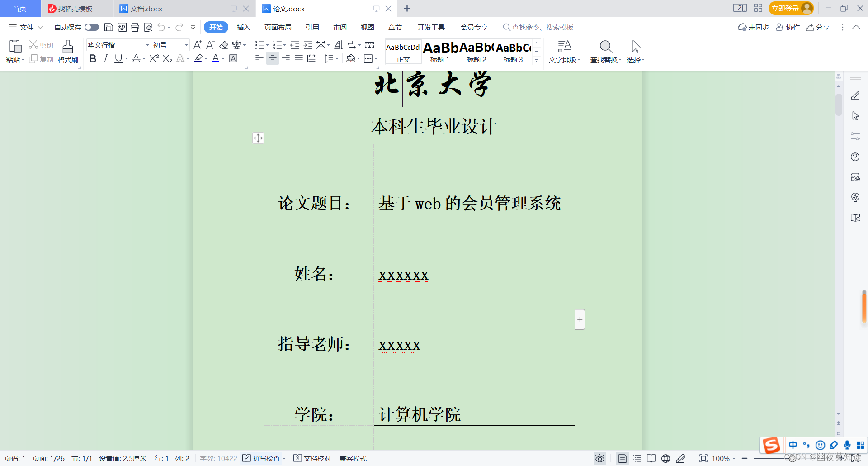This screenshot has height=466, width=868.
Task: Click the 粘贴 paste icon
Action: click(15, 47)
